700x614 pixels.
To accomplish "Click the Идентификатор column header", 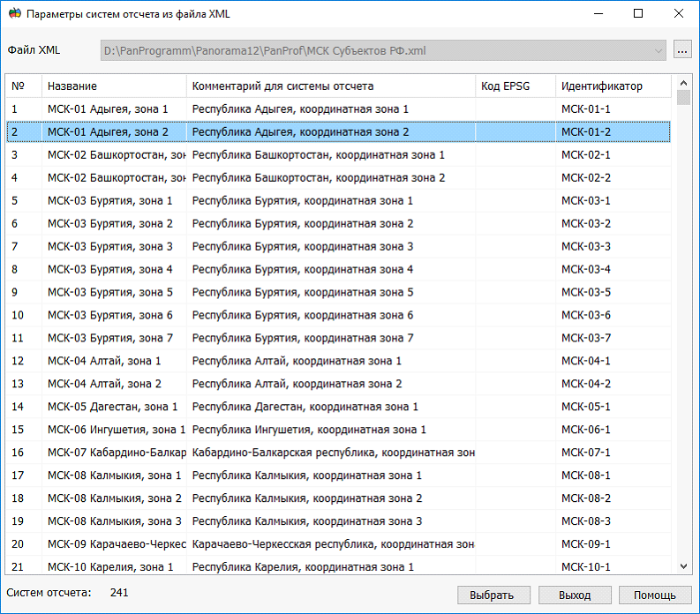I will tap(613, 86).
